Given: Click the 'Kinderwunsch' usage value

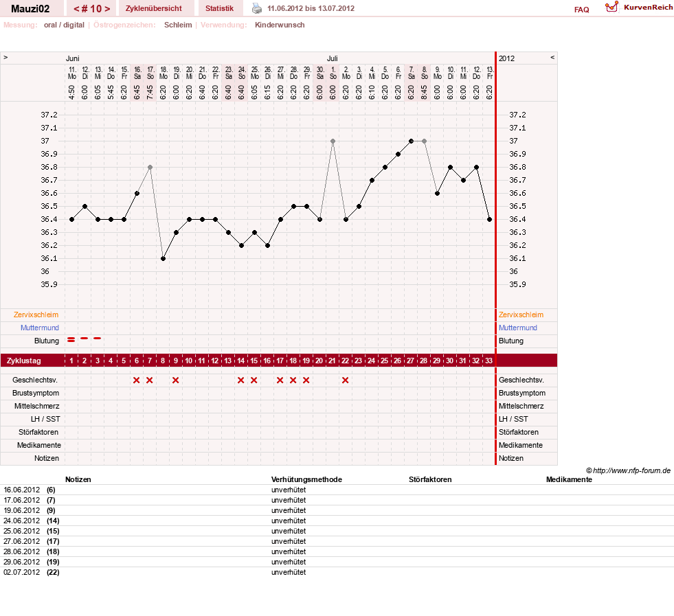Looking at the screenshot, I should coord(280,25).
